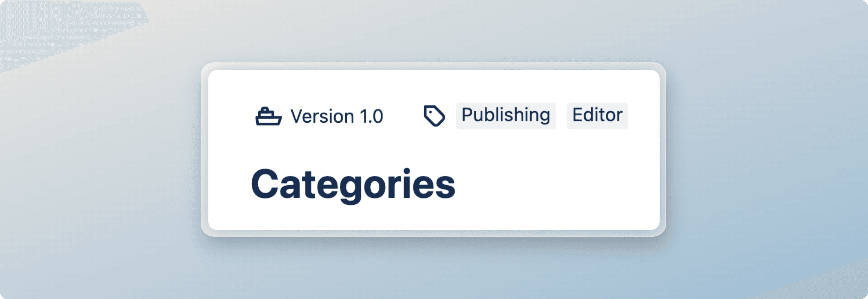Click the tag label icon
This screenshot has width=868, height=299.
434,116
